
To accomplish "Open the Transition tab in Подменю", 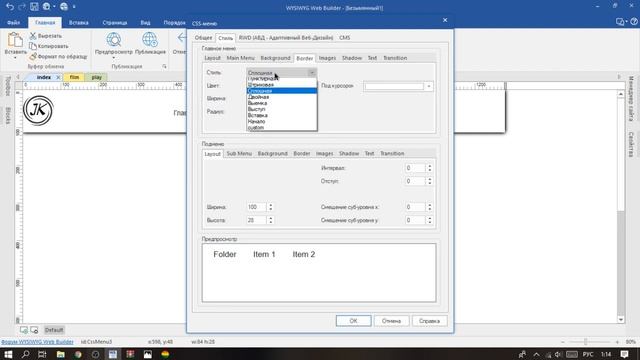I will click(392, 153).
